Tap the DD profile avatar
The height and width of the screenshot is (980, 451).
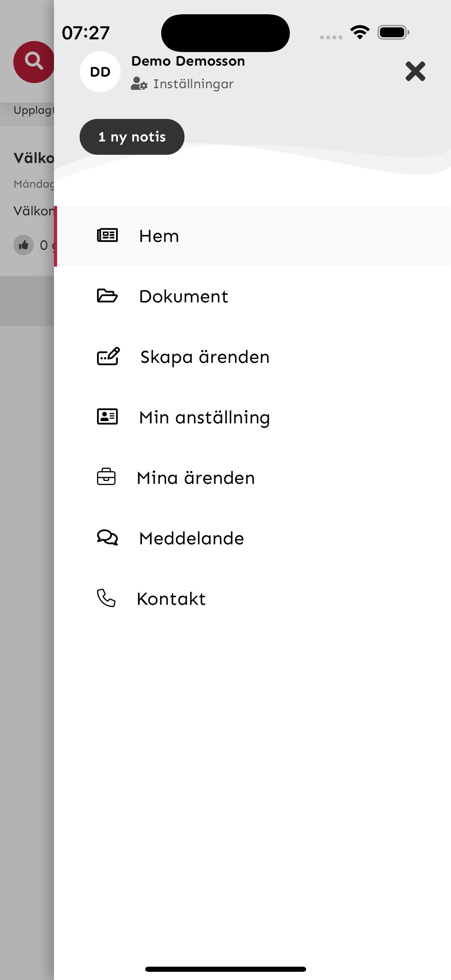pos(100,71)
